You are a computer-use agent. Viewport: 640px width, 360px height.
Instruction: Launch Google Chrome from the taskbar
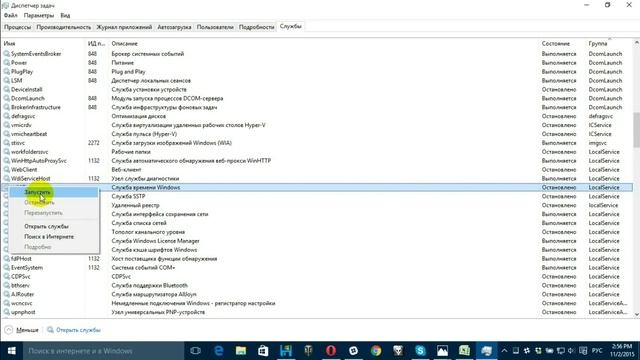pyautogui.click(x=376, y=351)
